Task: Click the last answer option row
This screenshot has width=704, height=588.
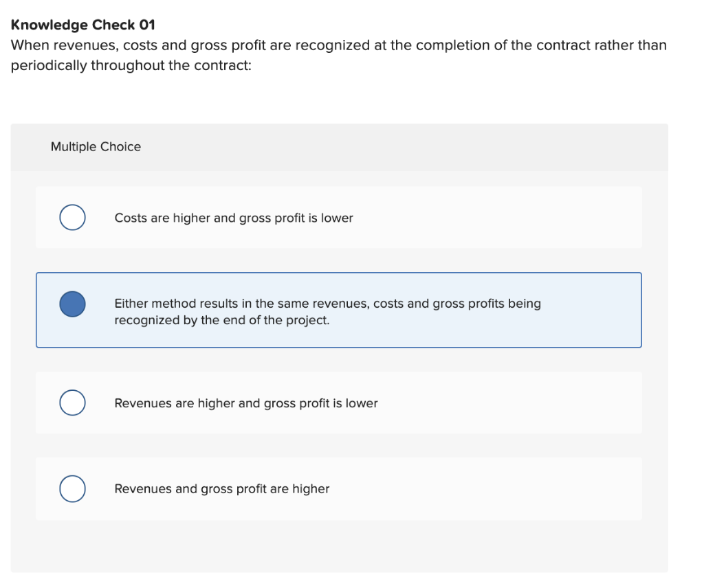Action: tap(337, 488)
